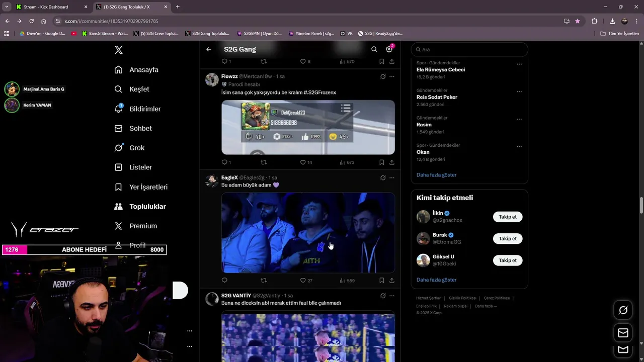Viewport: 644px width, 362px height.
Task: Share EagleX's post
Action: pos(392,281)
